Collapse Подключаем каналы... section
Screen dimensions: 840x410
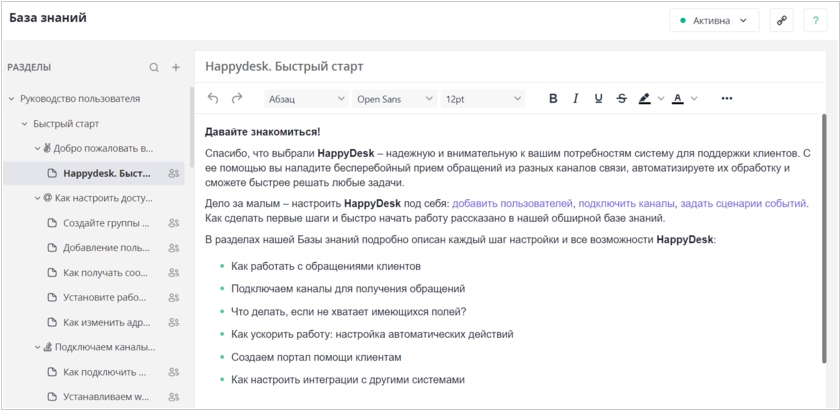pos(38,347)
